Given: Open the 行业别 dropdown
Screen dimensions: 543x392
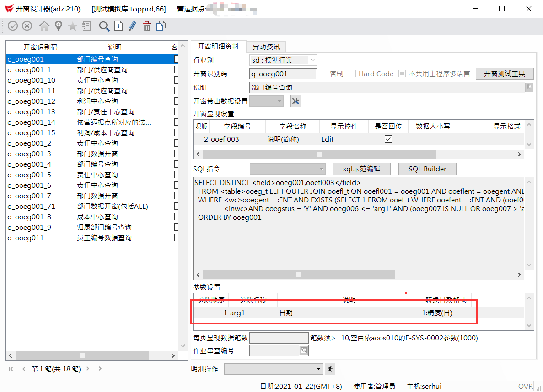Looking at the screenshot, I should pos(312,60).
